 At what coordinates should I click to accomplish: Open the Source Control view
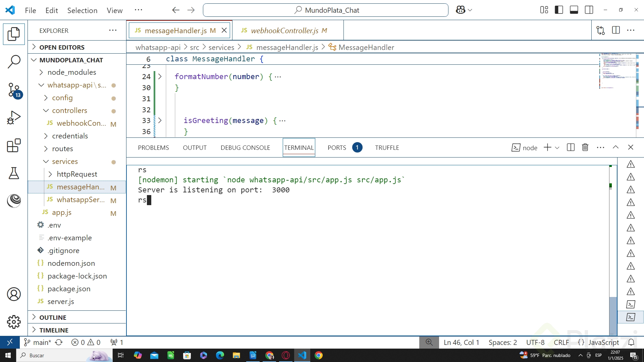click(x=14, y=90)
